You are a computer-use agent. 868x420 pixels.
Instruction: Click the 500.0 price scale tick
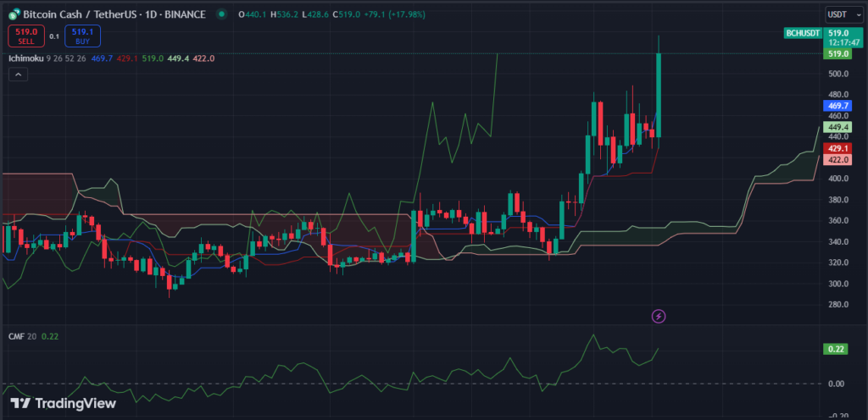(x=838, y=74)
